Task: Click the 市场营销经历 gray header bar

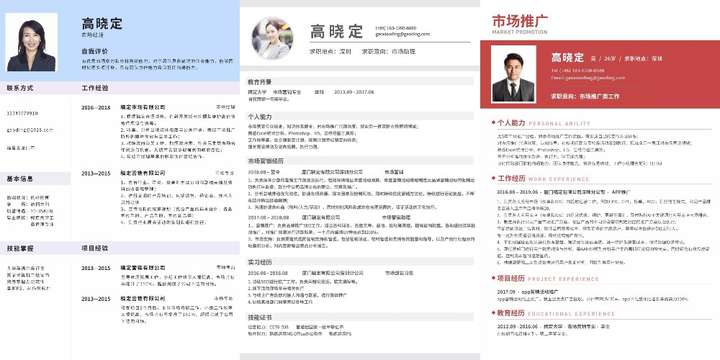Action: tap(360, 161)
